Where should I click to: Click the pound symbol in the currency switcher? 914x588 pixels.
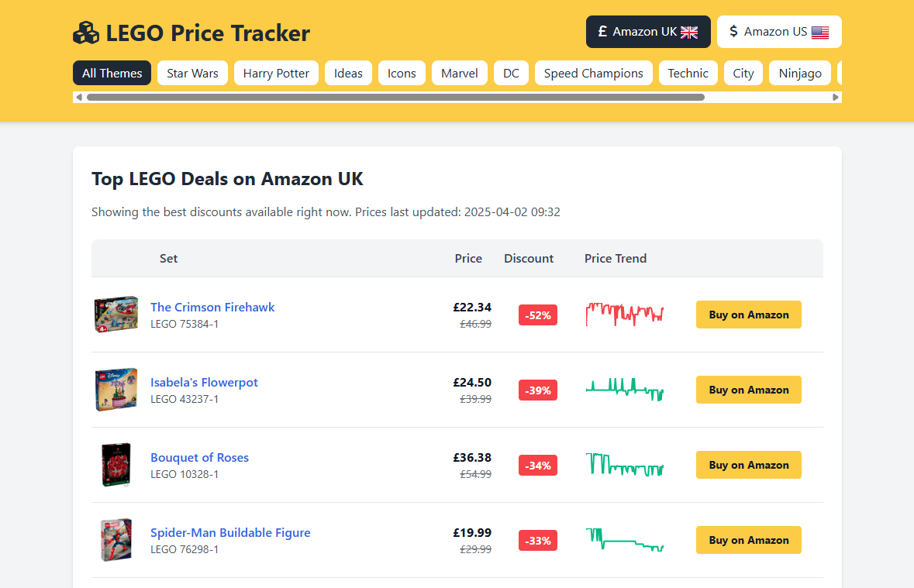click(x=604, y=32)
